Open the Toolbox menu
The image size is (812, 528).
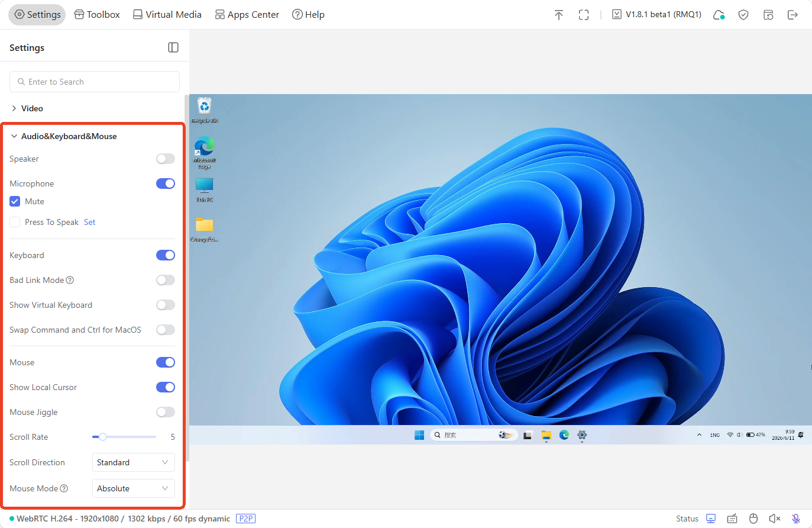97,15
